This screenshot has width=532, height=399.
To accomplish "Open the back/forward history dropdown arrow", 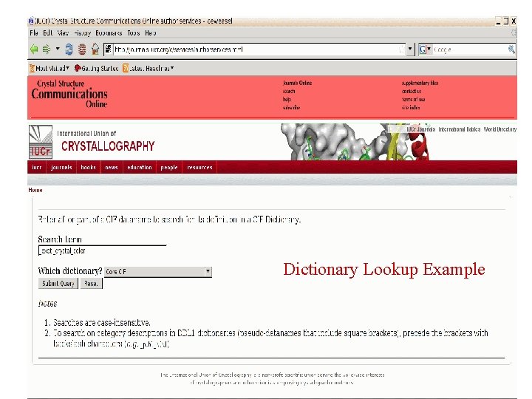I will (x=58, y=50).
